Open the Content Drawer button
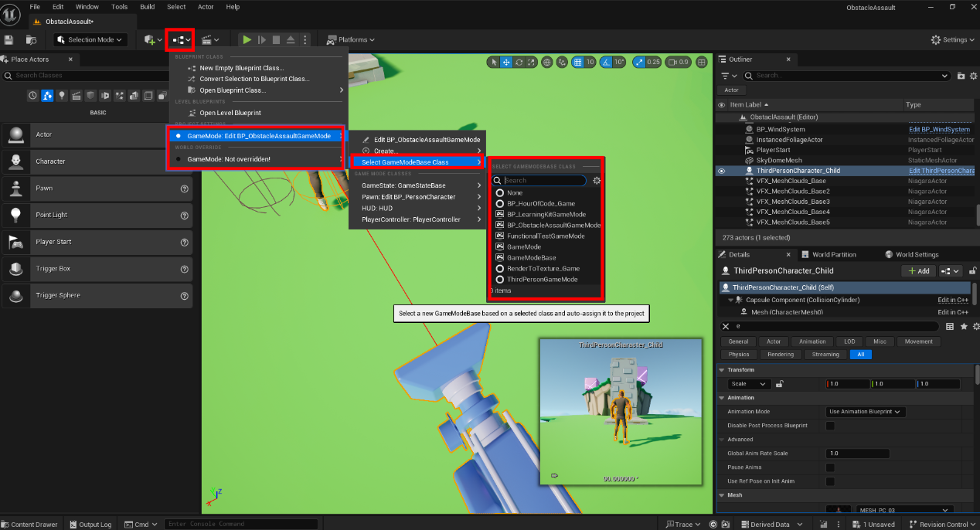This screenshot has height=530, width=980. pos(30,525)
